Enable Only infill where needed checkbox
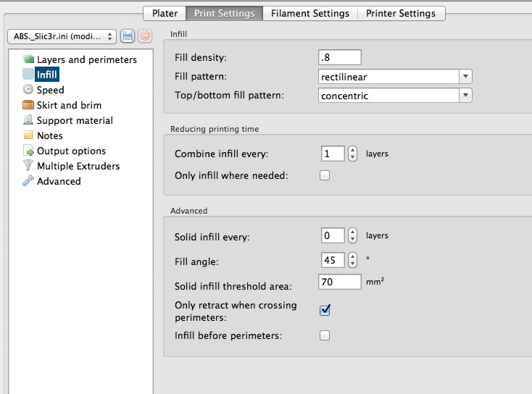Screen dimensions: 532x394 coord(325,175)
